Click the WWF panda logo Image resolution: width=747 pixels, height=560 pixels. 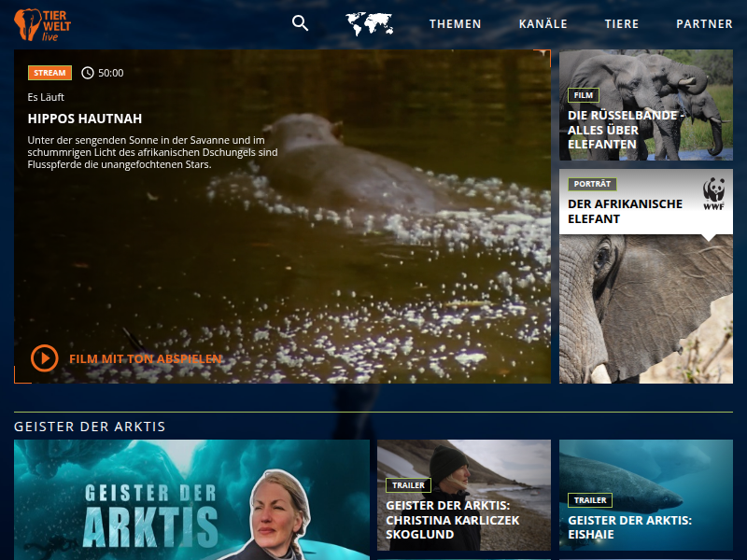click(x=714, y=194)
